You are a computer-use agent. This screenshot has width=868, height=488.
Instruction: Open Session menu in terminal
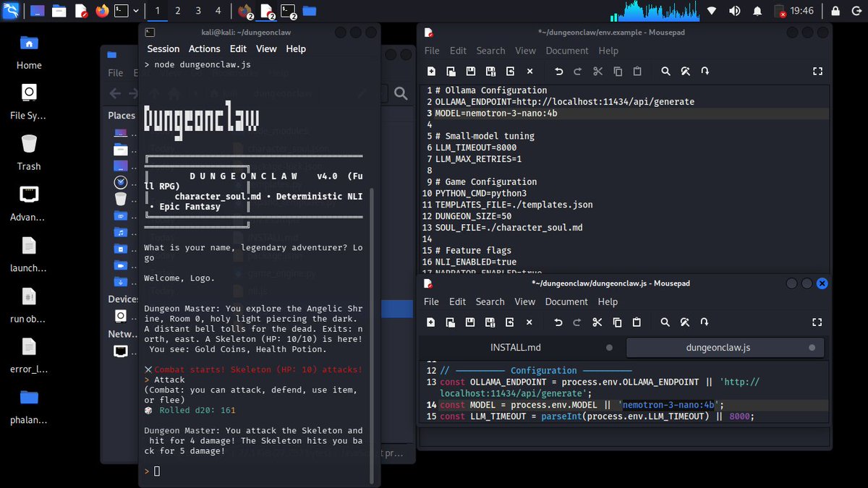(x=163, y=48)
